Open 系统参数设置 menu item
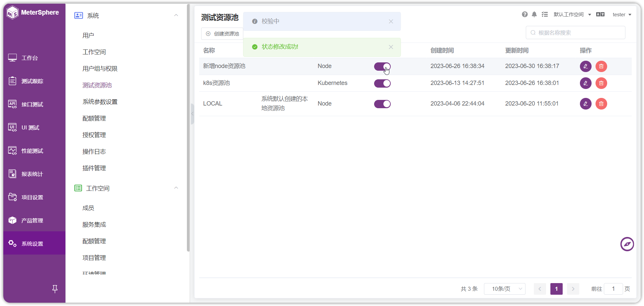The image size is (644, 306). 100,102
